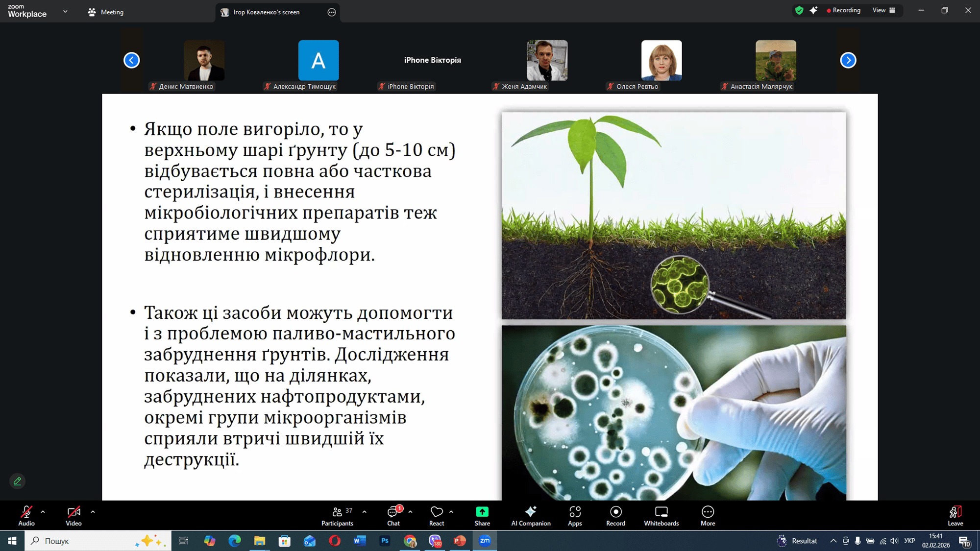Screen dimensions: 980x551
Task: Switch to the Meeting tab
Action: tap(106, 12)
